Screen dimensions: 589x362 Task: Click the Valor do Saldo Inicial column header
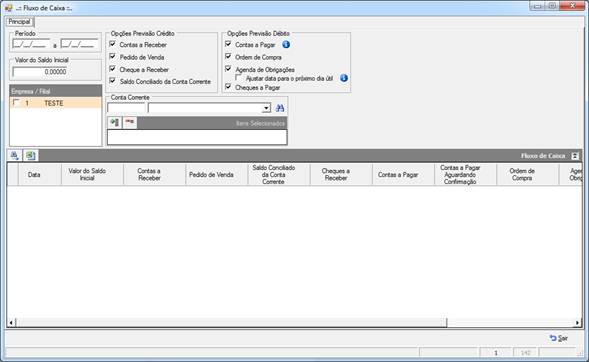click(92, 175)
